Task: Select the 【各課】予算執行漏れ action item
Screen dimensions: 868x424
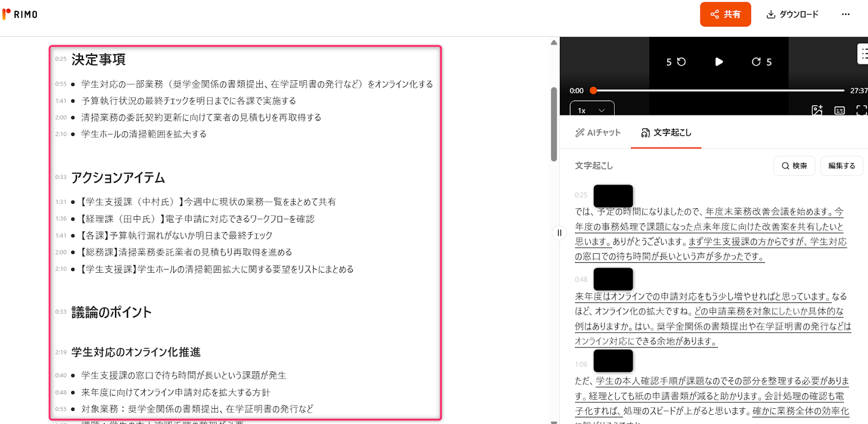Action: 176,236
